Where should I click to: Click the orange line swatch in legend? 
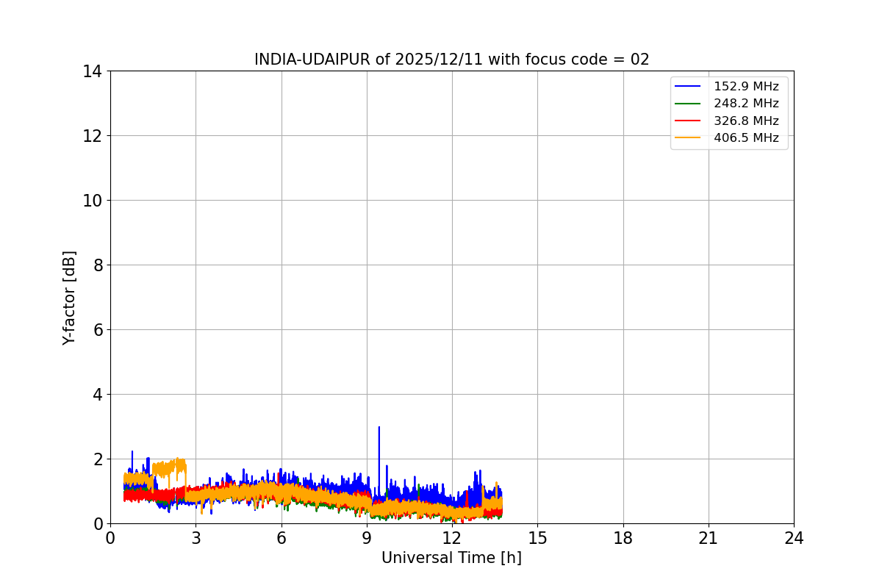(x=689, y=137)
